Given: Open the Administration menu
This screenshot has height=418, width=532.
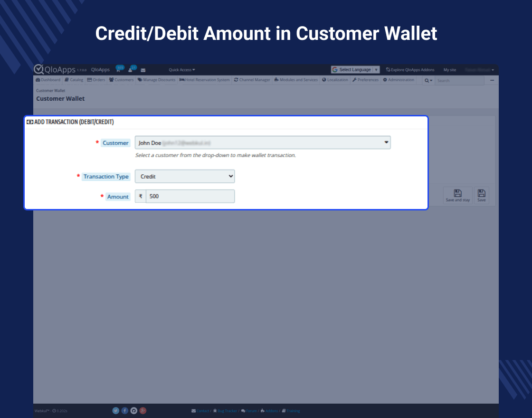Looking at the screenshot, I should tap(399, 80).
